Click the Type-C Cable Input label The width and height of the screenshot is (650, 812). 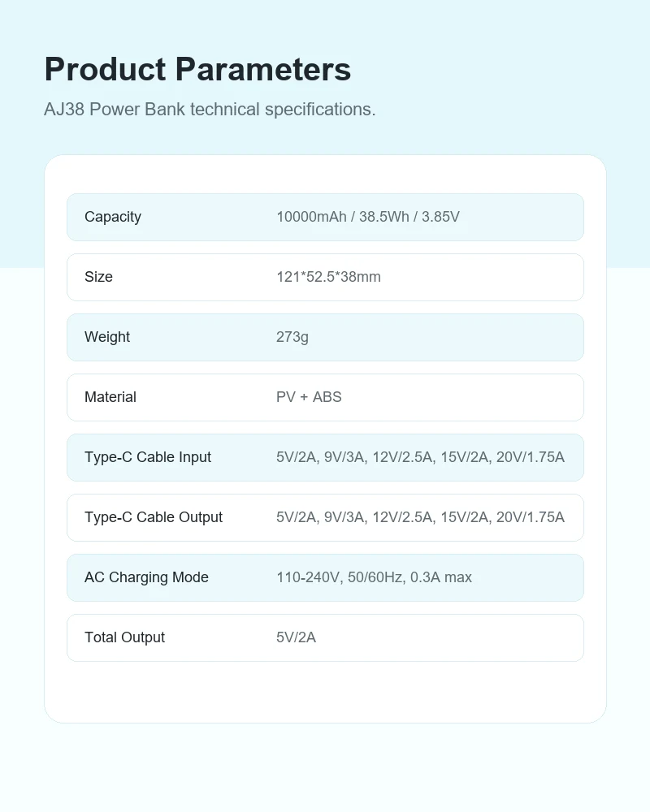tap(148, 457)
